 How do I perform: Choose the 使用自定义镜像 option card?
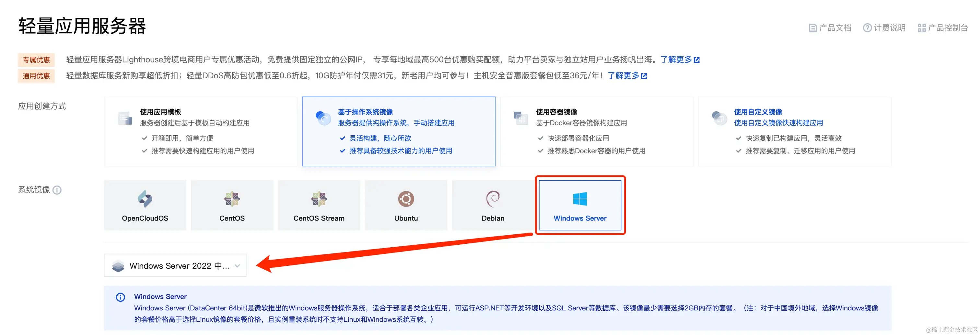(x=795, y=131)
